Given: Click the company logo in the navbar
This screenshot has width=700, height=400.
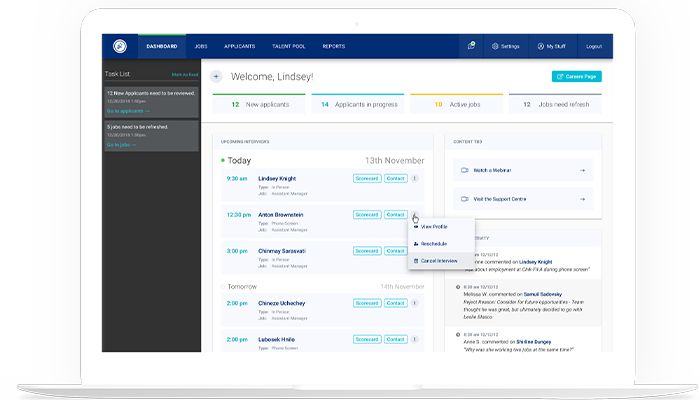Looking at the screenshot, I should pyautogui.click(x=120, y=46).
